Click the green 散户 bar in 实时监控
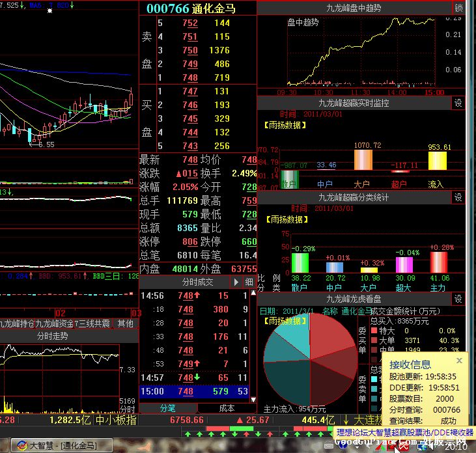 point(290,180)
